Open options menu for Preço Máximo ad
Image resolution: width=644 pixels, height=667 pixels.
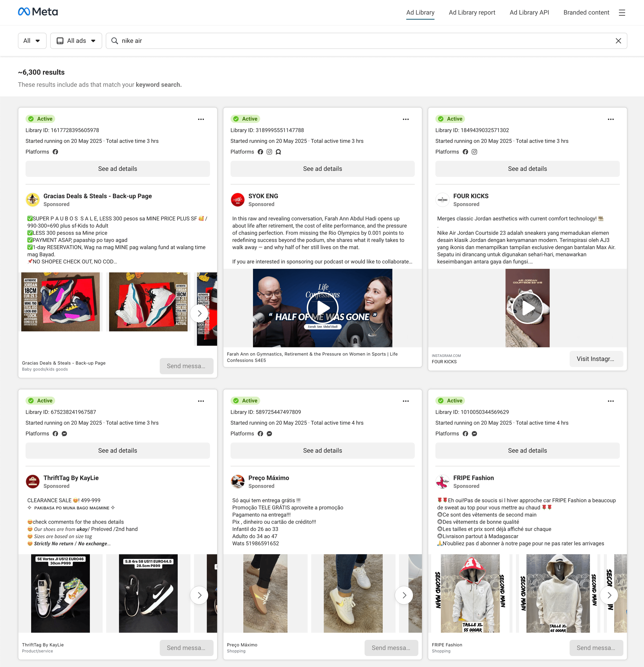click(406, 401)
